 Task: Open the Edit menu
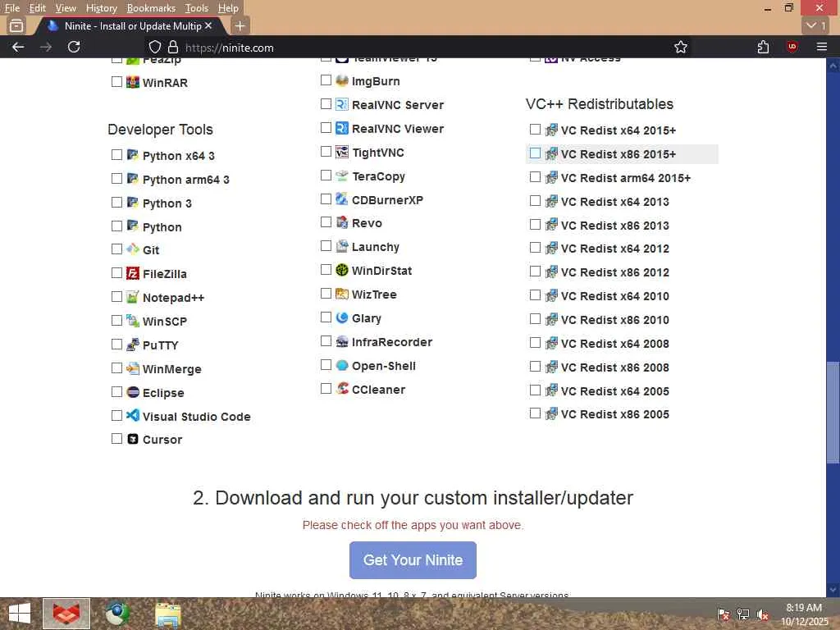tap(37, 8)
